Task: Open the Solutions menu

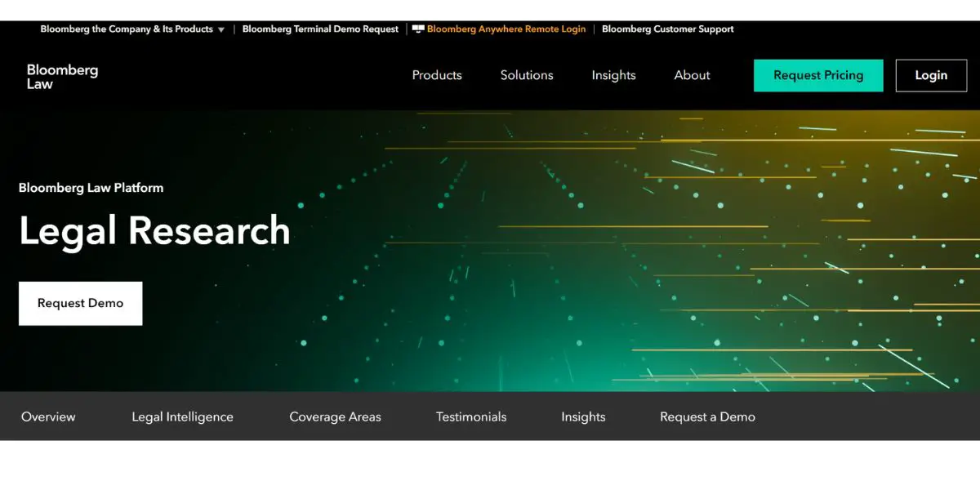Action: coord(527,75)
